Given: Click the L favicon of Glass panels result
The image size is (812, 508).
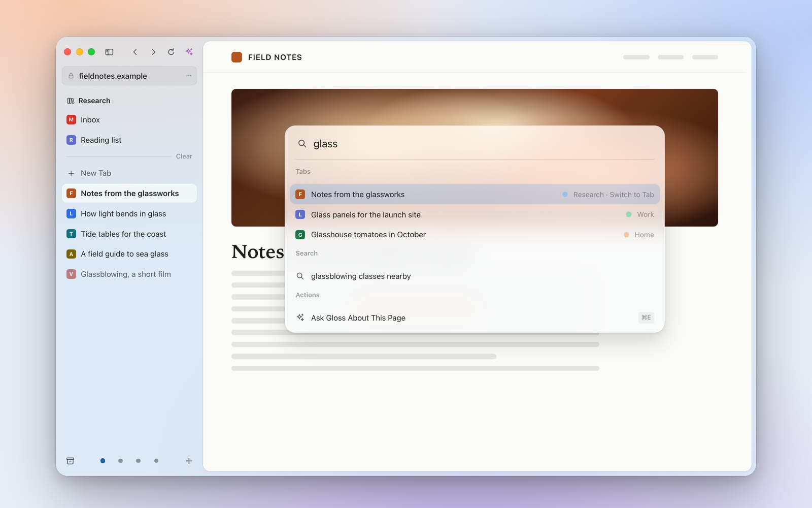Looking at the screenshot, I should pyautogui.click(x=300, y=214).
